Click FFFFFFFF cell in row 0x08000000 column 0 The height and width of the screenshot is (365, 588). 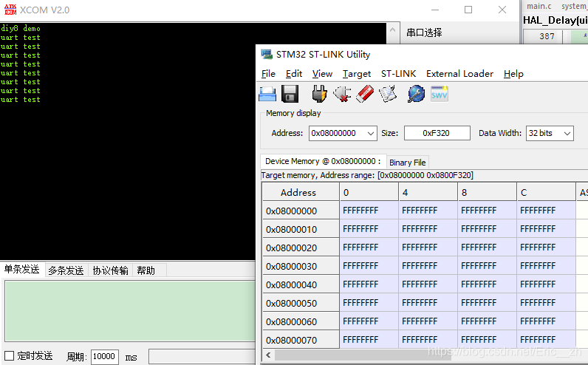(369, 211)
